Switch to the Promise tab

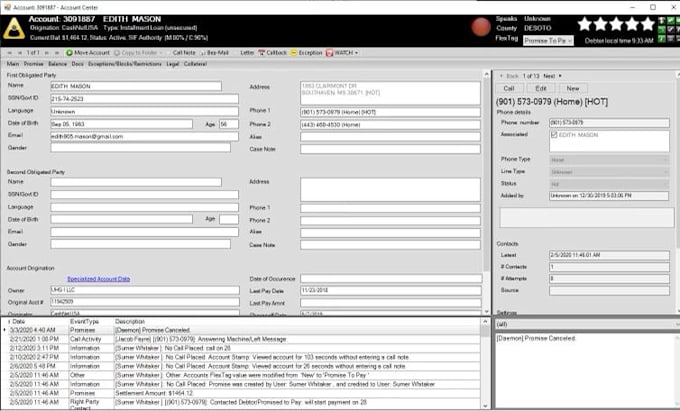point(33,64)
